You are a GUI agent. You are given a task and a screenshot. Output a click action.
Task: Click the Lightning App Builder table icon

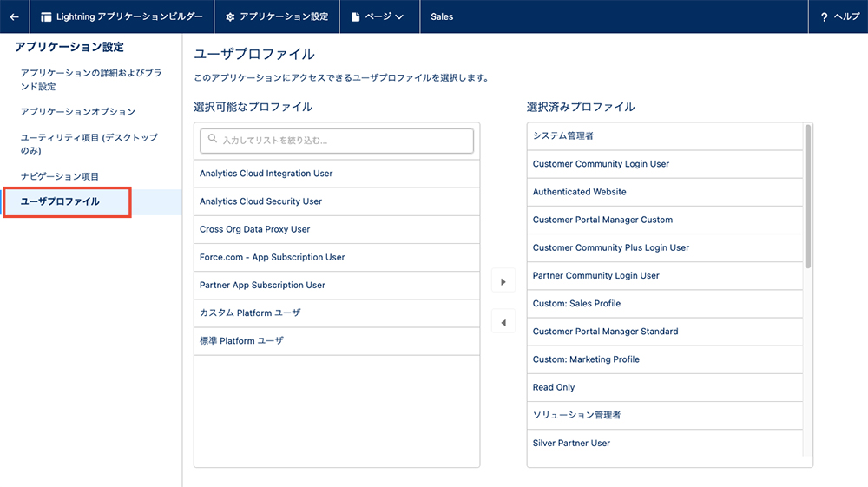pyautogui.click(x=46, y=17)
